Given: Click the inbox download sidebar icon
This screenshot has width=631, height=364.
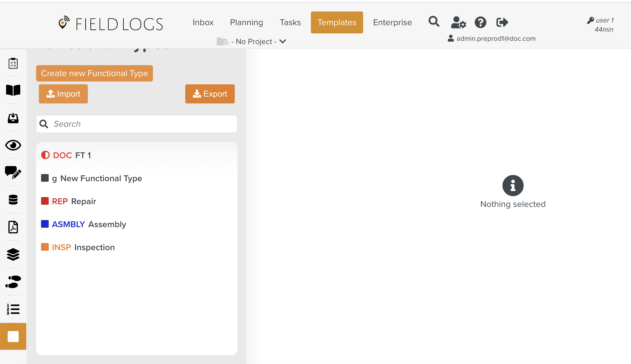Looking at the screenshot, I should (x=13, y=118).
